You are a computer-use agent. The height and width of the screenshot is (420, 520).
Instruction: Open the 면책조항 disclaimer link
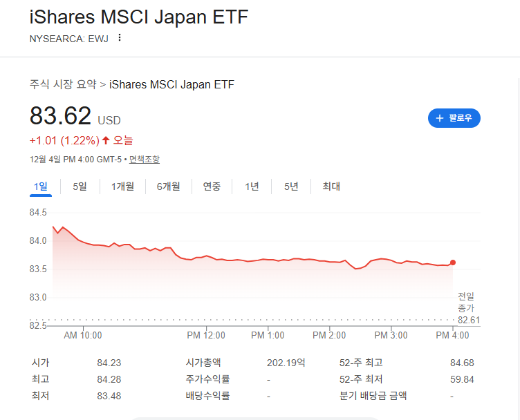click(x=145, y=160)
